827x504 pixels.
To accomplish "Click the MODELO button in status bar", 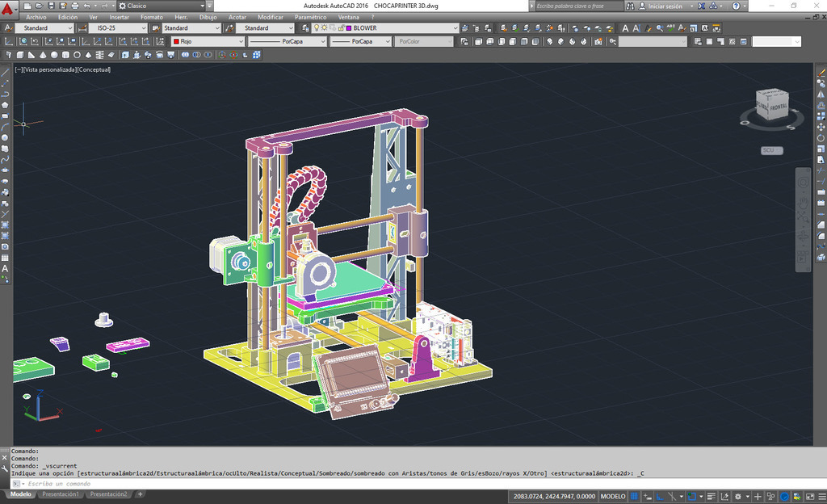I will pos(613,496).
